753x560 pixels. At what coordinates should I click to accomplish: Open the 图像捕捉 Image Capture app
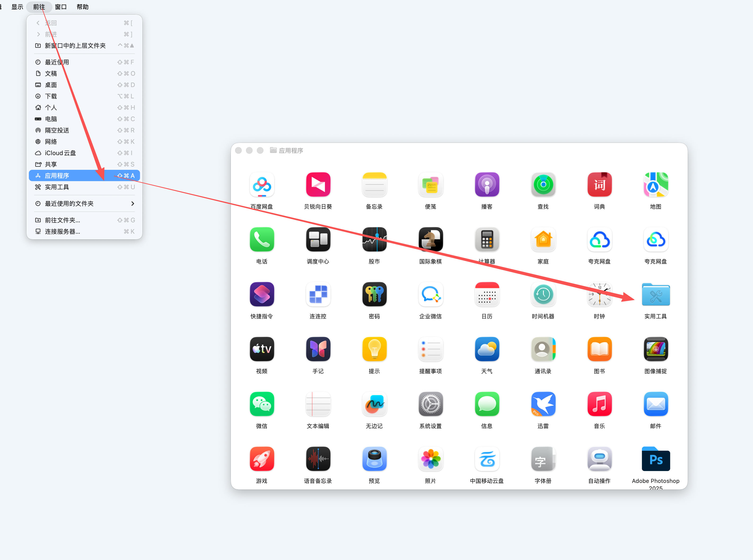[656, 350]
